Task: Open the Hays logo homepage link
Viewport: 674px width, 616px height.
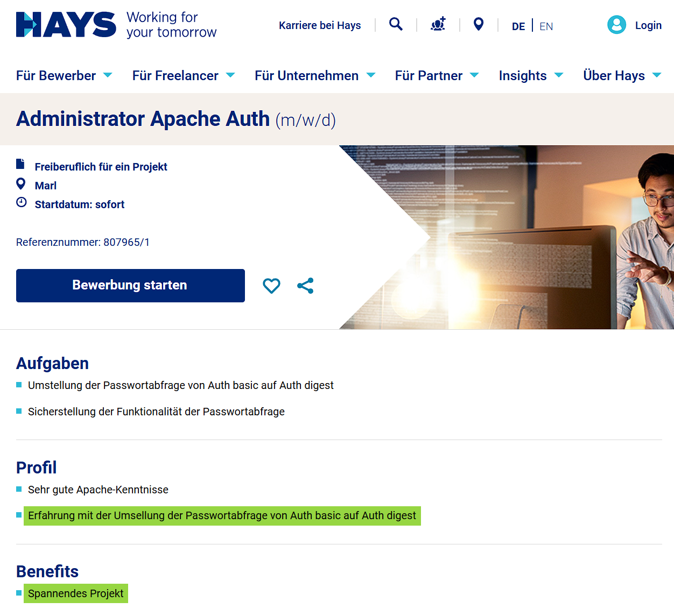Action: [66, 25]
